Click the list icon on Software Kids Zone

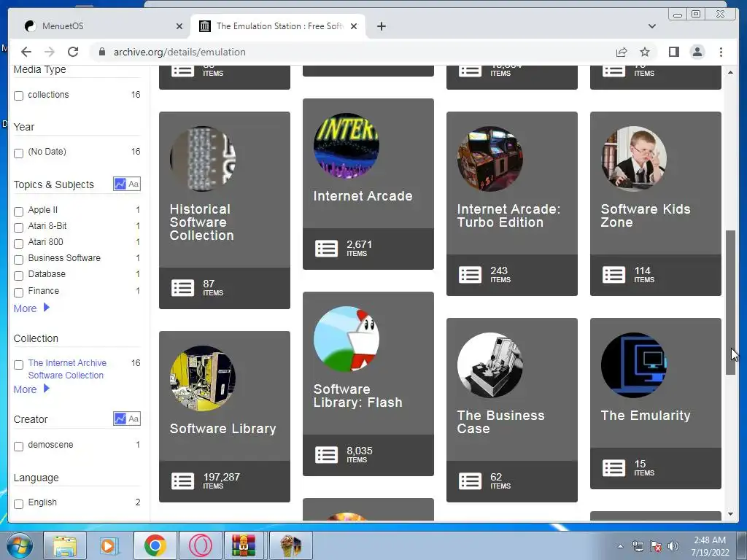click(x=614, y=275)
